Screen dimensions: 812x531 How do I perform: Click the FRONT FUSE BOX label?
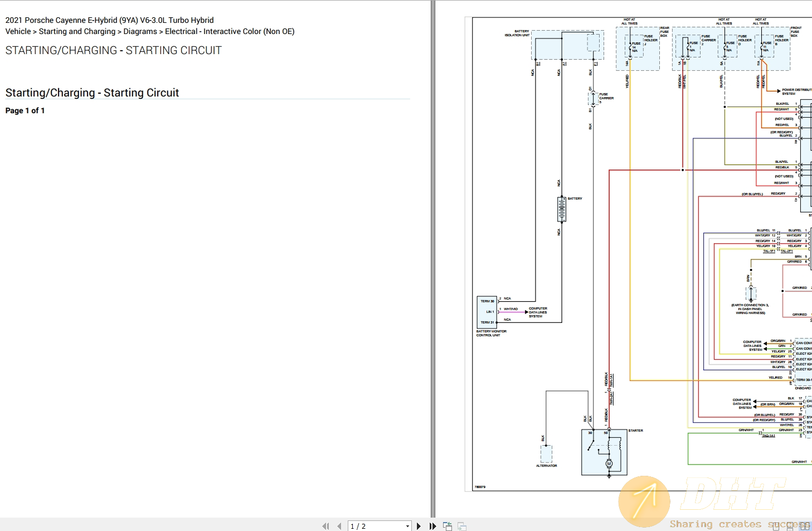(x=796, y=32)
